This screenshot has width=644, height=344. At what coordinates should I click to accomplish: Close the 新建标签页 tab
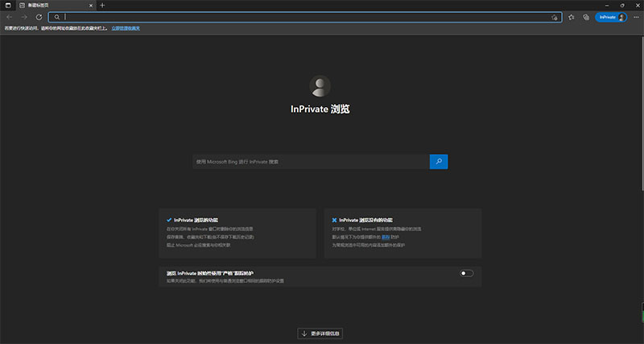(90, 5)
